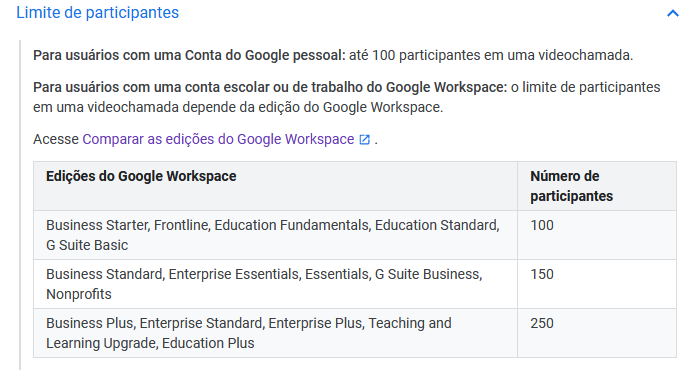
Task: Click "até 100 participantes em uma videochamada" text
Action: point(491,56)
